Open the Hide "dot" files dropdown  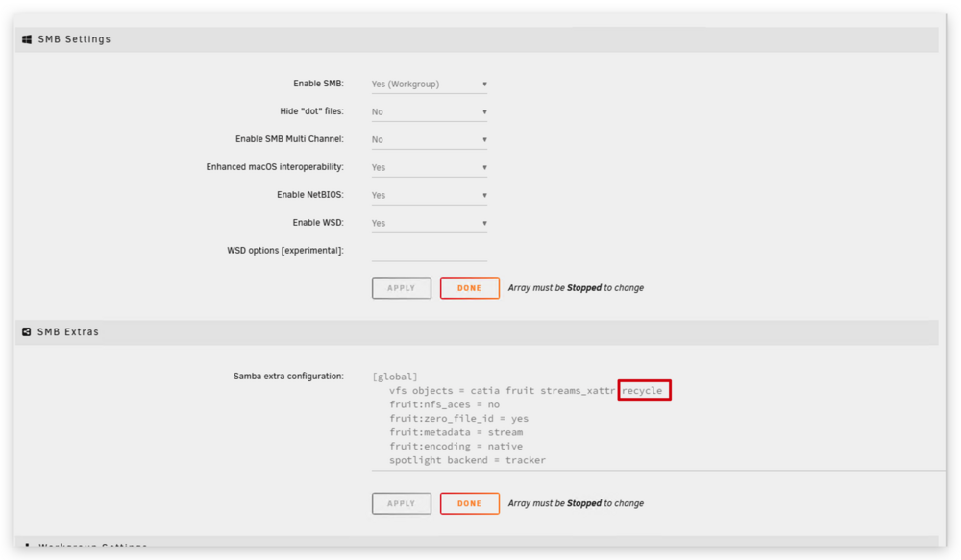pos(429,111)
